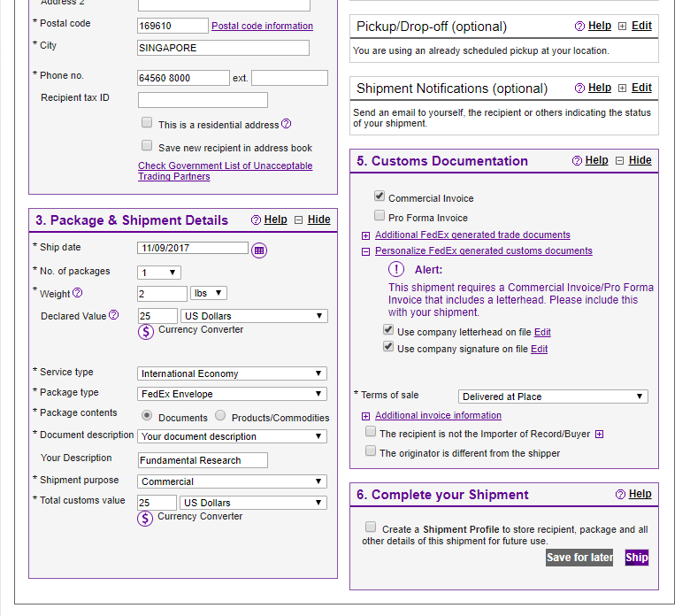
Task: Open weight unit lbs dropdown
Action: [x=209, y=293]
